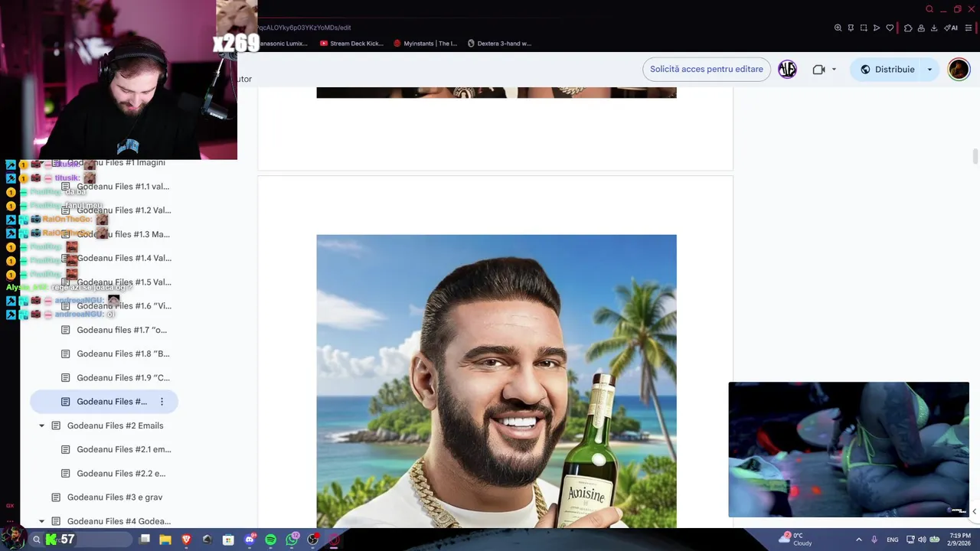Viewport: 980px width, 551px height.
Task: Click the browser account stamp icon
Action: tap(921, 28)
